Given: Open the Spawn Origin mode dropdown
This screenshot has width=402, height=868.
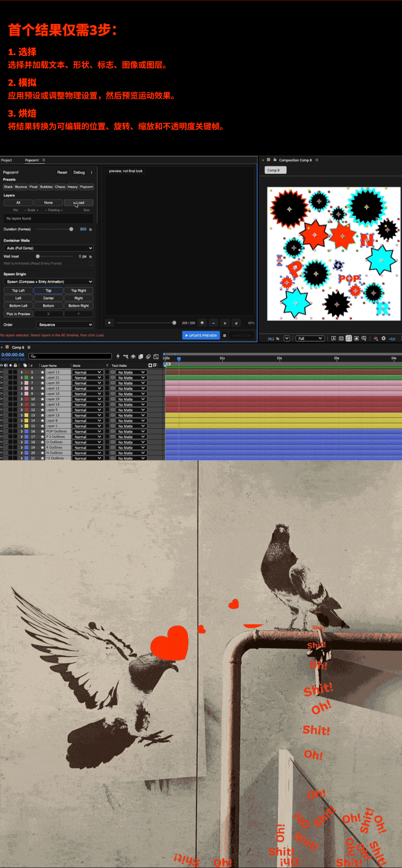Looking at the screenshot, I should (x=48, y=282).
